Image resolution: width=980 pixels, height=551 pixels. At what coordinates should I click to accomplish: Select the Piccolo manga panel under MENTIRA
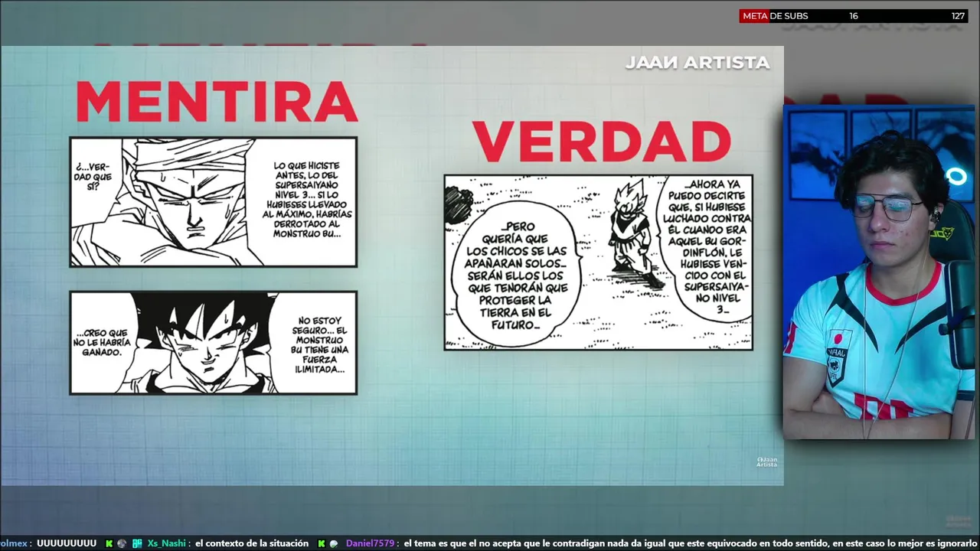(x=214, y=202)
